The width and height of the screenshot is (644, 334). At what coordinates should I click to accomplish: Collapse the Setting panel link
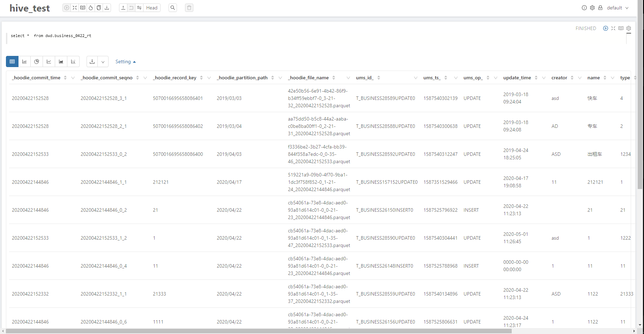[125, 61]
